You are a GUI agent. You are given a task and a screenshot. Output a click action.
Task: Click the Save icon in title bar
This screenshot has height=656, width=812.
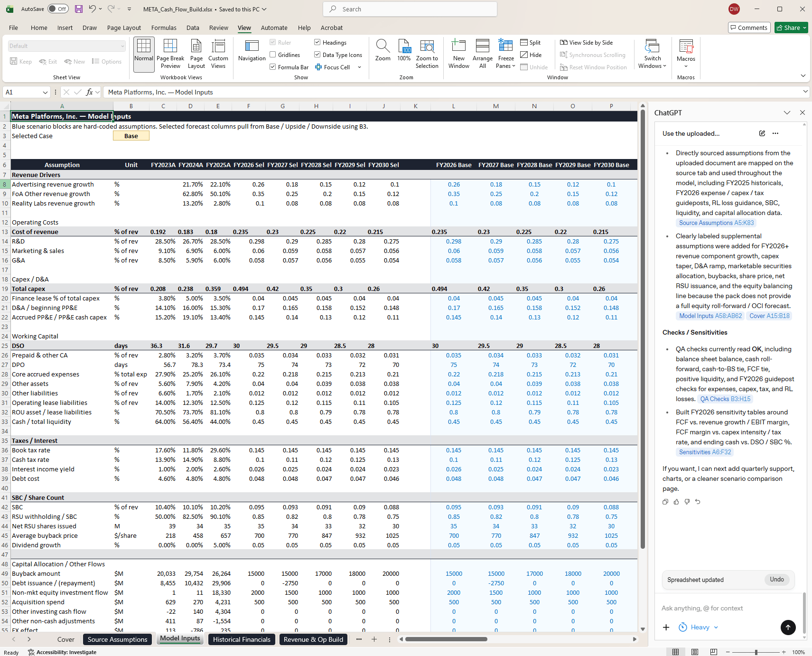[x=79, y=9]
